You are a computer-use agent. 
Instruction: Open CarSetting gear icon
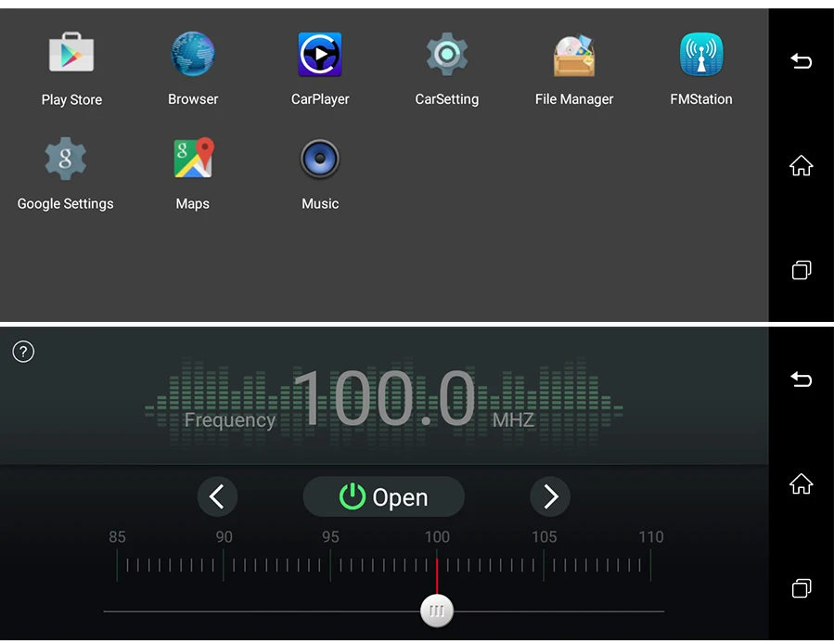pyautogui.click(x=447, y=54)
